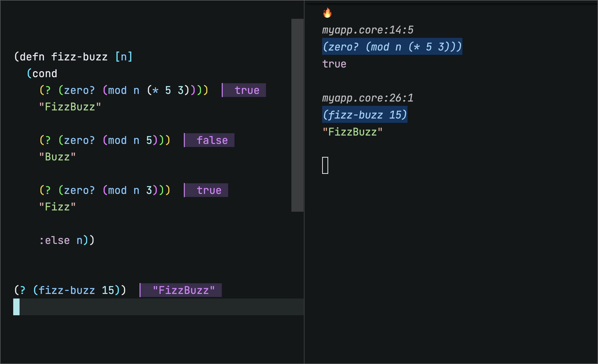Click the (zero? (mod n 3)) expression

[x=111, y=190]
